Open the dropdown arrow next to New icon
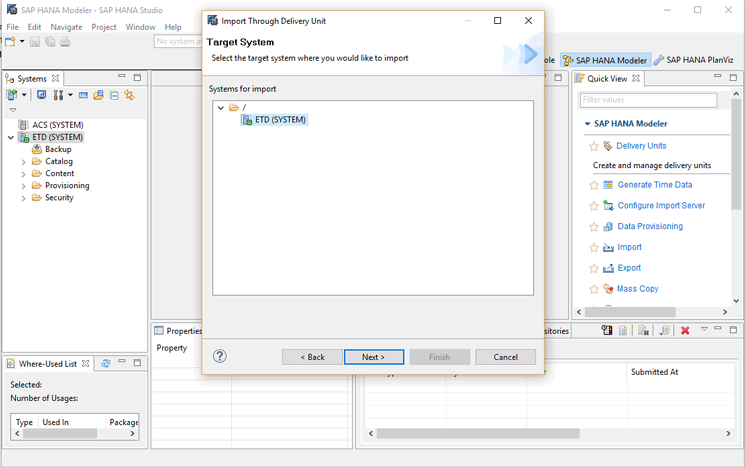This screenshot has width=745, height=467. 22,42
